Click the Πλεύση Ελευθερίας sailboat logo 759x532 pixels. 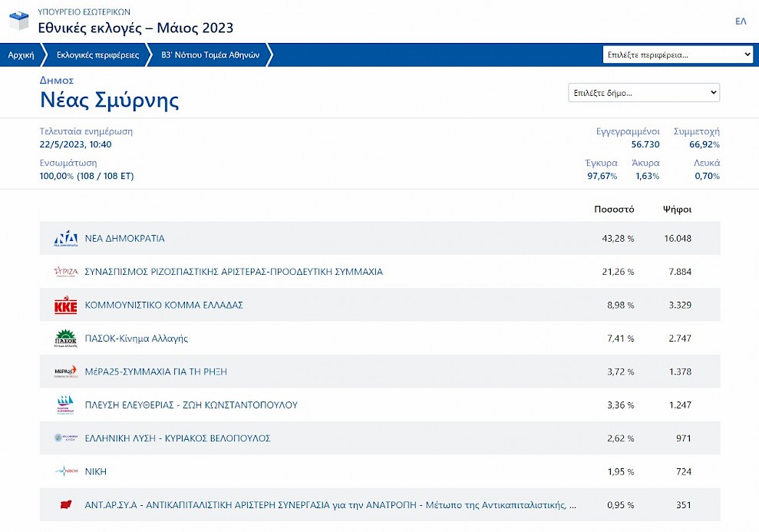tap(66, 405)
